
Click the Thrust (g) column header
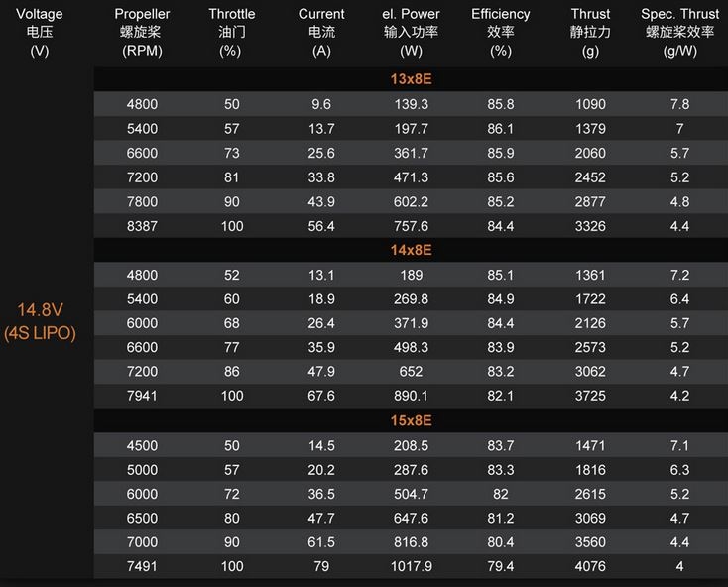(590, 32)
